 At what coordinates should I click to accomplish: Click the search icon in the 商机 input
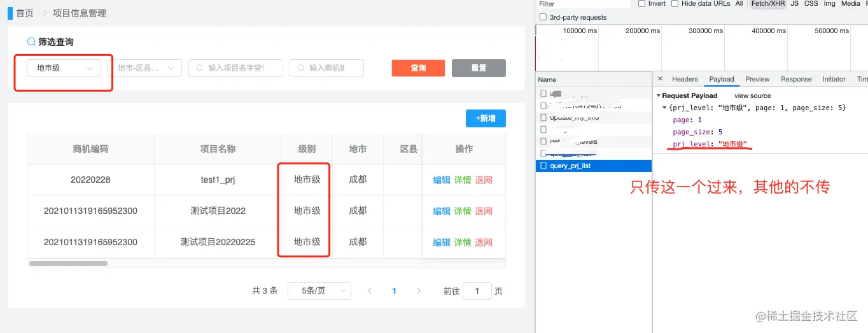[301, 68]
